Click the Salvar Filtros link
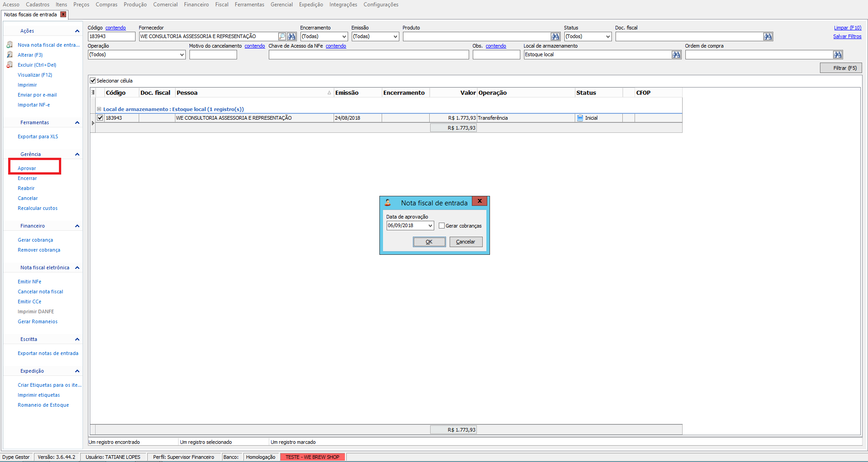The width and height of the screenshot is (868, 462). point(847,36)
